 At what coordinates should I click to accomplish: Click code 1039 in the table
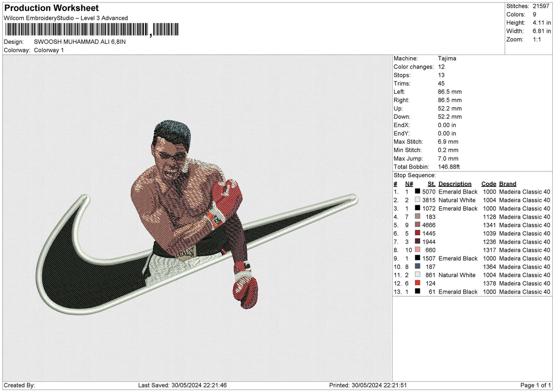[x=489, y=233]
